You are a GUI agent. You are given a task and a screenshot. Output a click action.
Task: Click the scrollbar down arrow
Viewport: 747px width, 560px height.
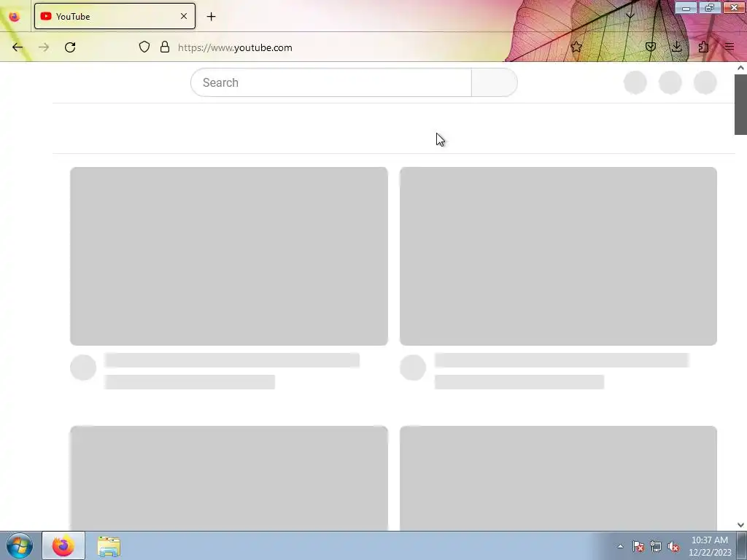[740, 525]
